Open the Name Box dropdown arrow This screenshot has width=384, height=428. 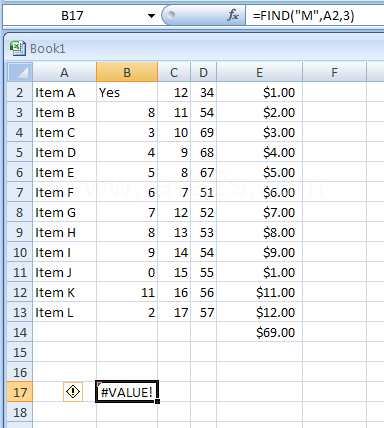151,16
